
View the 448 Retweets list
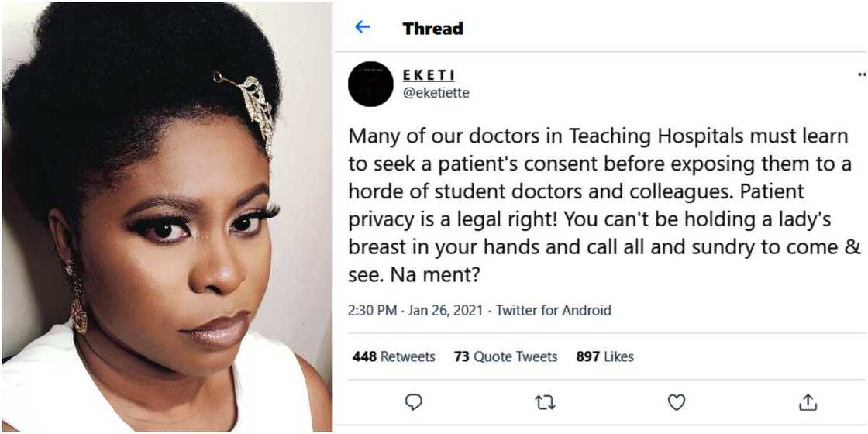point(394,357)
